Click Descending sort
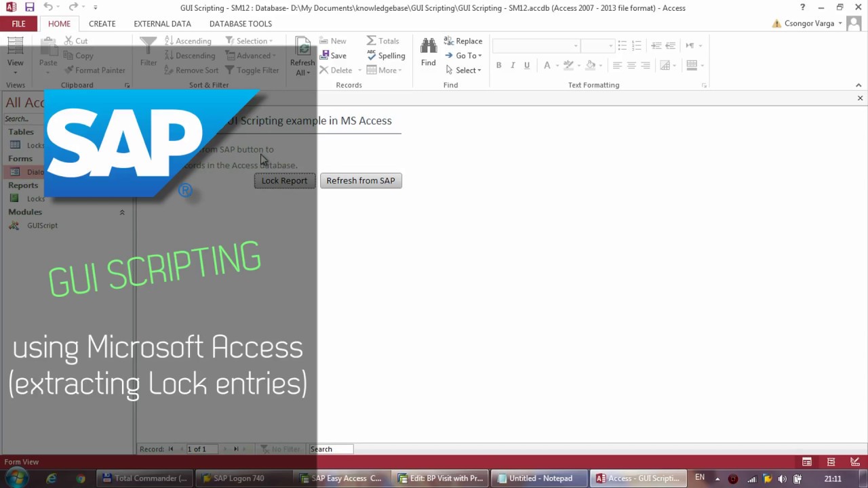 pos(190,56)
